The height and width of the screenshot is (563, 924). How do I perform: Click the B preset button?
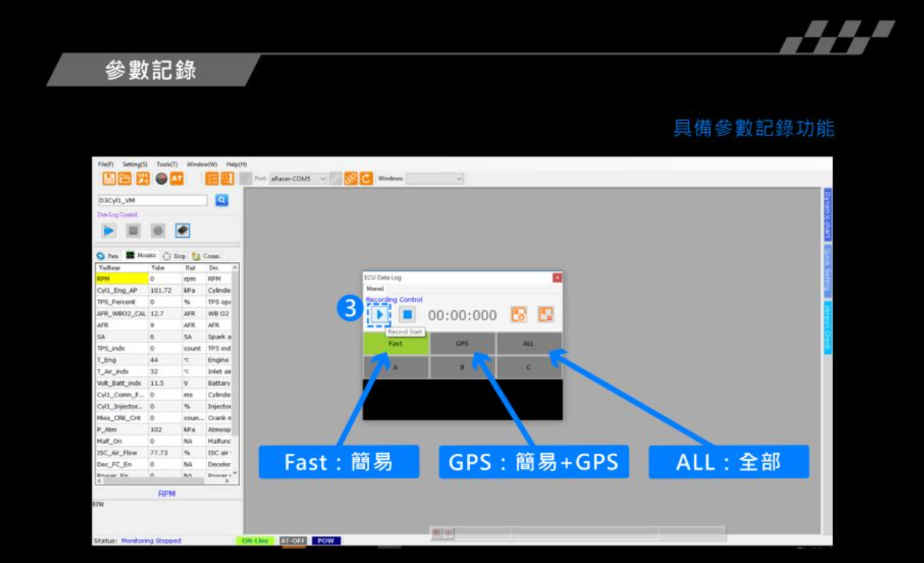462,367
